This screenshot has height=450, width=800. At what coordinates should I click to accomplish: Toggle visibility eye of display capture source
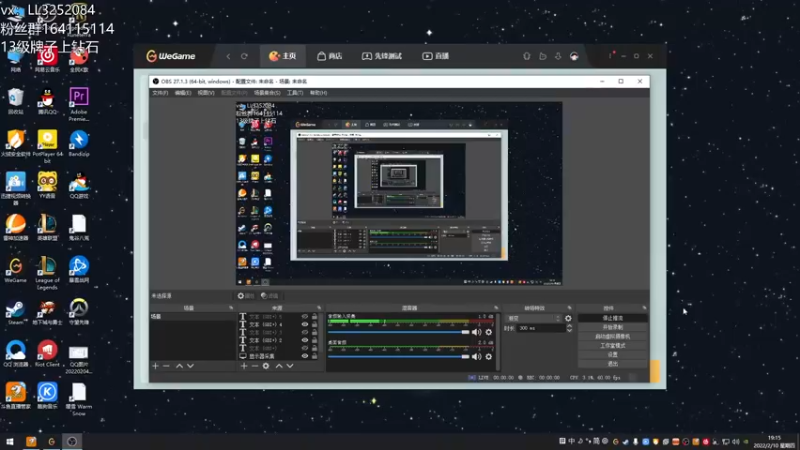pos(305,356)
